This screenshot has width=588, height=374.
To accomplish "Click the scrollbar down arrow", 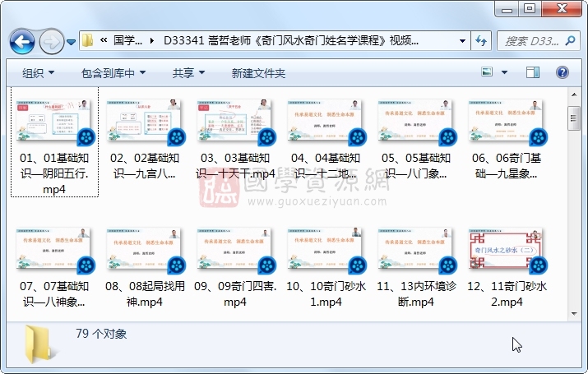I will [x=574, y=314].
